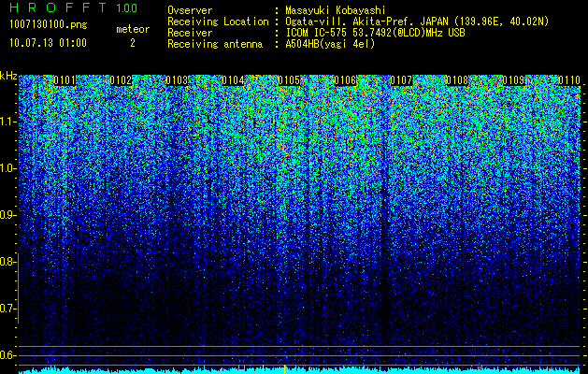Click the Receiving Location label

[x=218, y=22]
